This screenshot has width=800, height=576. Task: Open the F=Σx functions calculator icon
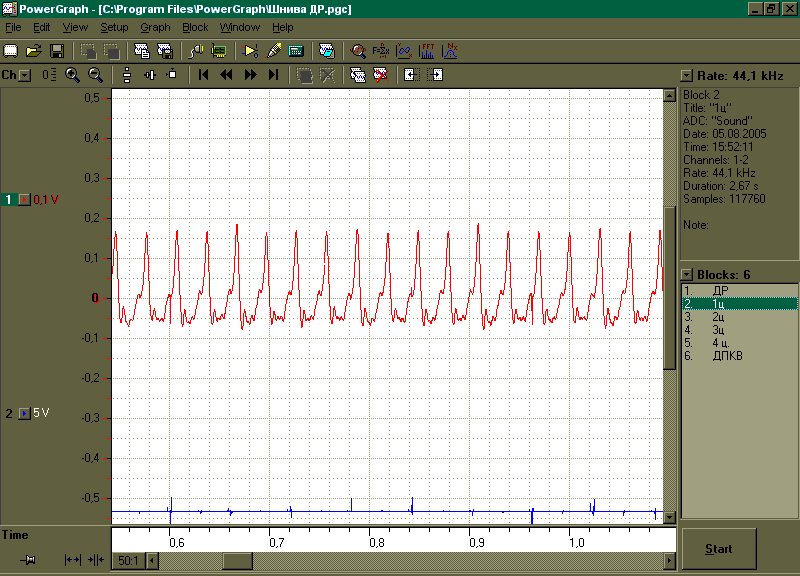381,51
